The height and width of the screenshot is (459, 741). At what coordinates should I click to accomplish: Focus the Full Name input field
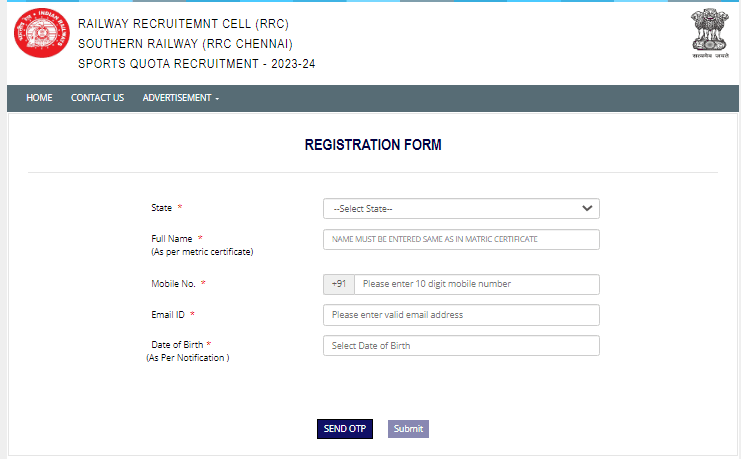click(461, 239)
